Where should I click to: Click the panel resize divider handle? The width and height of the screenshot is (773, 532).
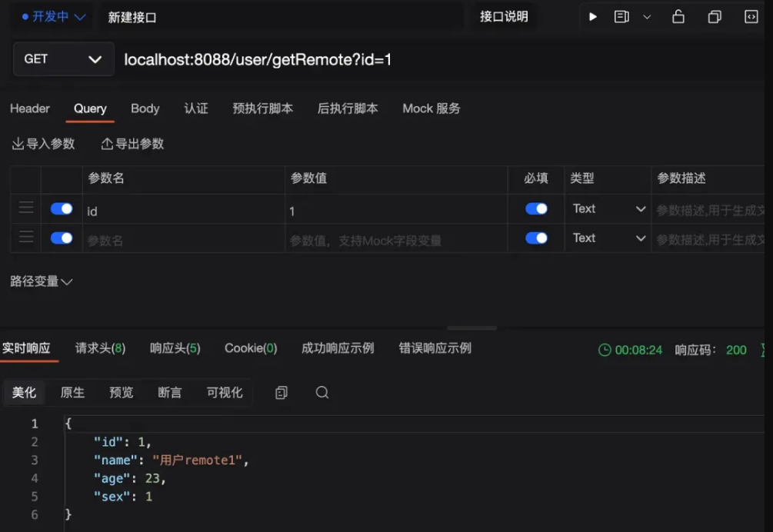coord(471,328)
